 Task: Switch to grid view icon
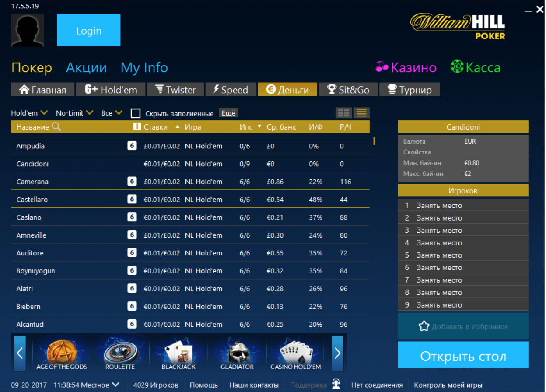(x=343, y=112)
